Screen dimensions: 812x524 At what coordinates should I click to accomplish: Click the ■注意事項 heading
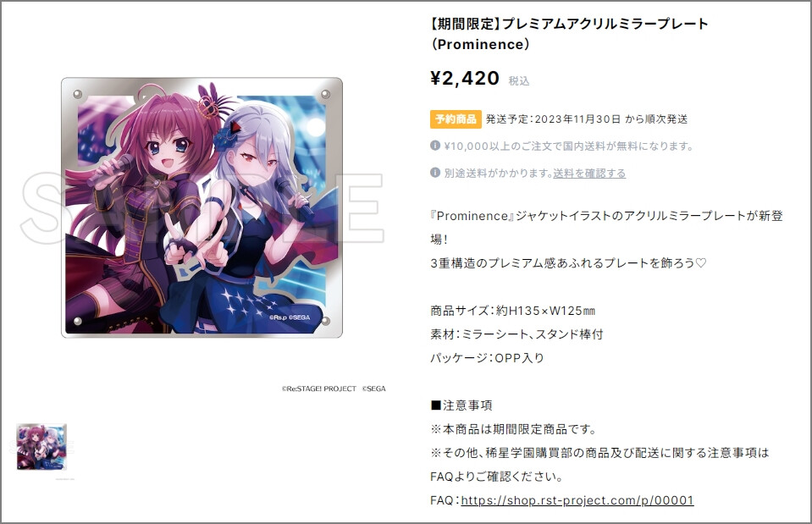[x=461, y=405]
